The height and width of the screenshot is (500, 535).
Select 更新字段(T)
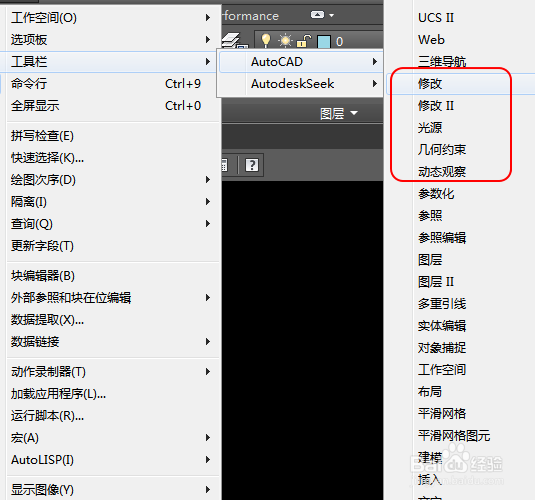click(110, 246)
